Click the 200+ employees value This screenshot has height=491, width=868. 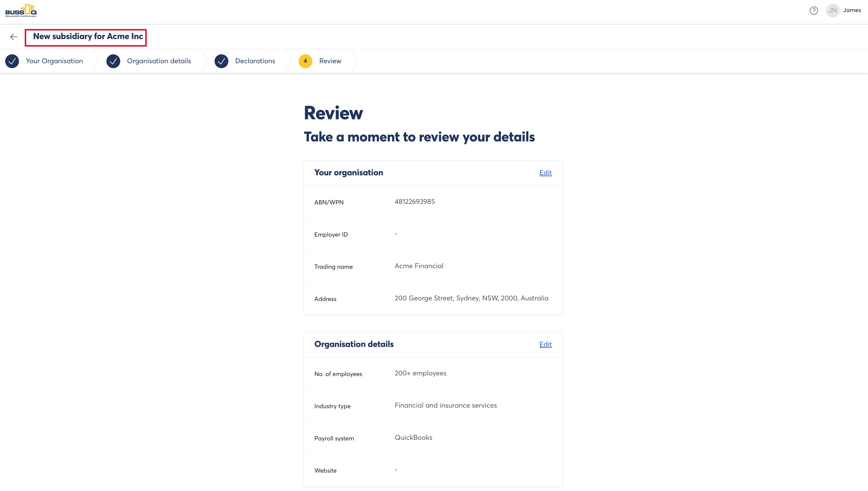[x=420, y=373]
